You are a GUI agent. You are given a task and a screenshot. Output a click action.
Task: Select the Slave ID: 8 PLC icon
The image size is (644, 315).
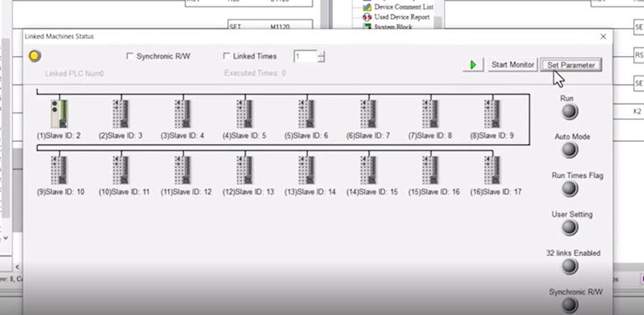(430, 114)
